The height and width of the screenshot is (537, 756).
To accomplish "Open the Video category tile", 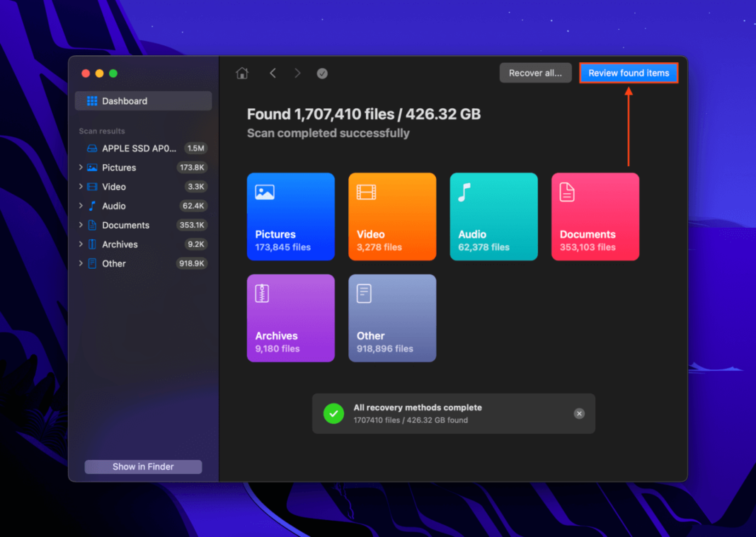I will (x=391, y=216).
